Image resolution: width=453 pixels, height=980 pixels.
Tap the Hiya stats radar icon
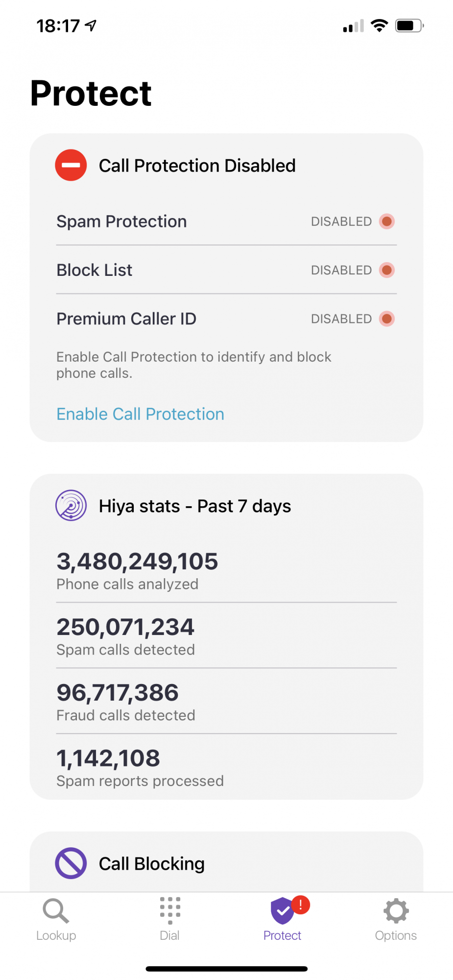click(x=71, y=505)
